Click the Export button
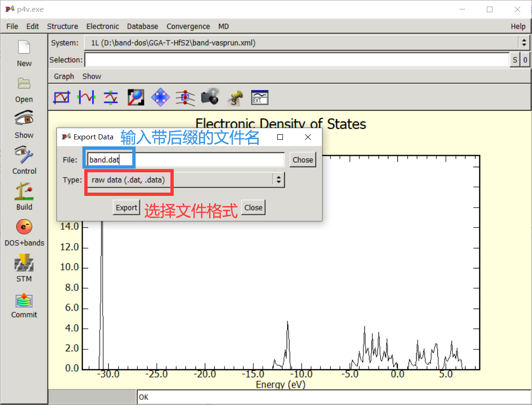 tap(126, 207)
